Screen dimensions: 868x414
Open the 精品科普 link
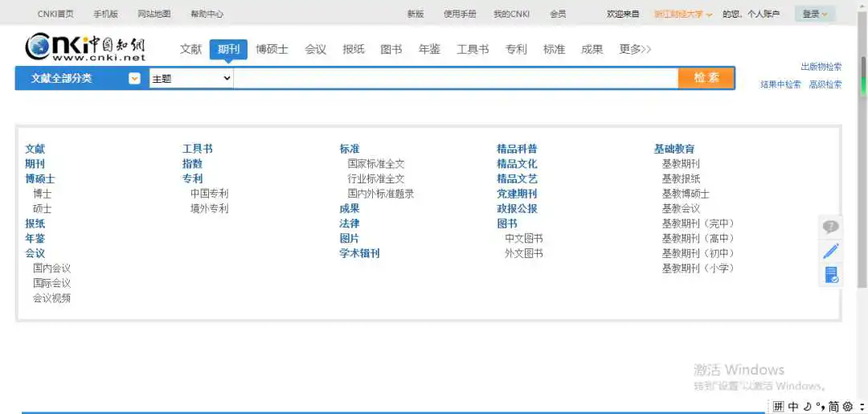coord(517,149)
